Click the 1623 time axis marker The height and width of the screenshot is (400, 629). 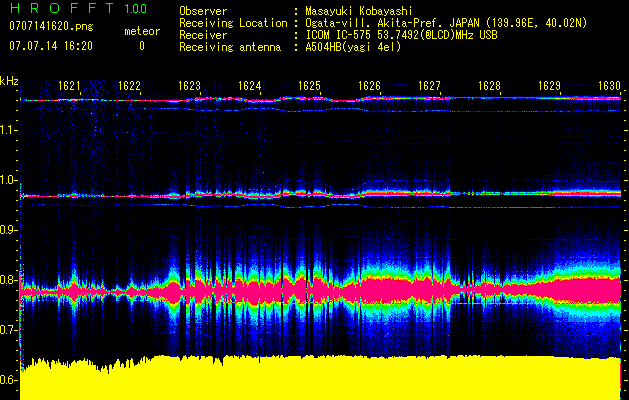click(x=189, y=86)
